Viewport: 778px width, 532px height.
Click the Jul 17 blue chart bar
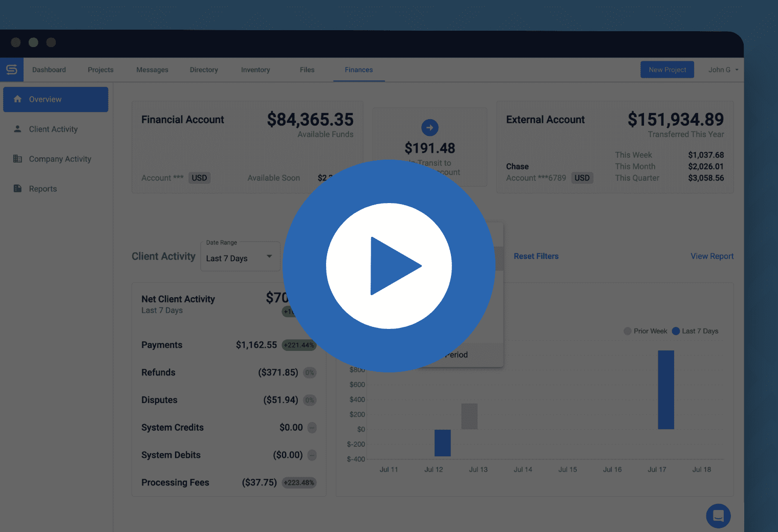(x=666, y=390)
